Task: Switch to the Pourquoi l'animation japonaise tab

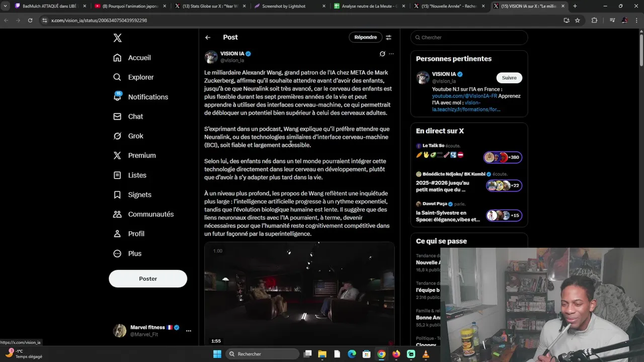Action: (130, 6)
